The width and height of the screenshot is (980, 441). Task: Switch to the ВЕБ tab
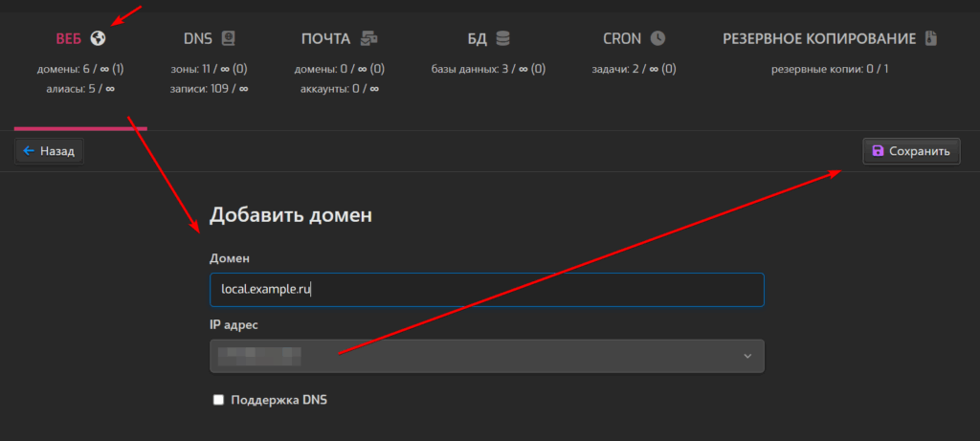click(70, 39)
